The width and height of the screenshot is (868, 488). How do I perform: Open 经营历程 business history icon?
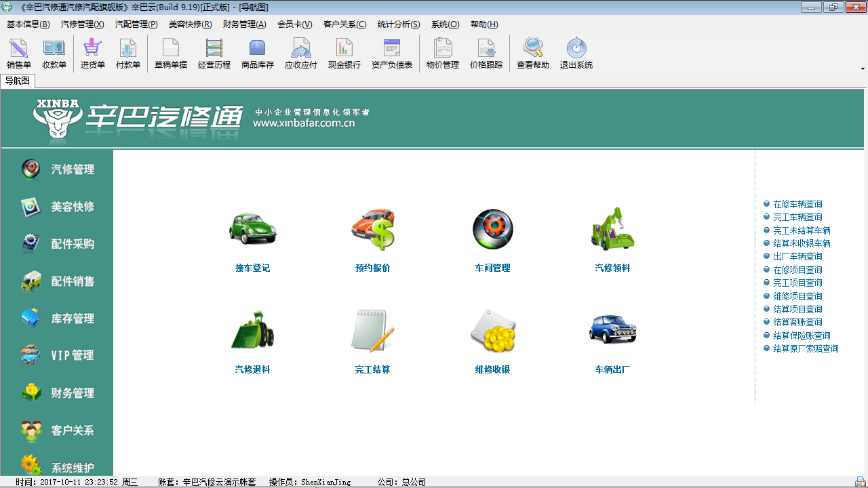tap(214, 54)
